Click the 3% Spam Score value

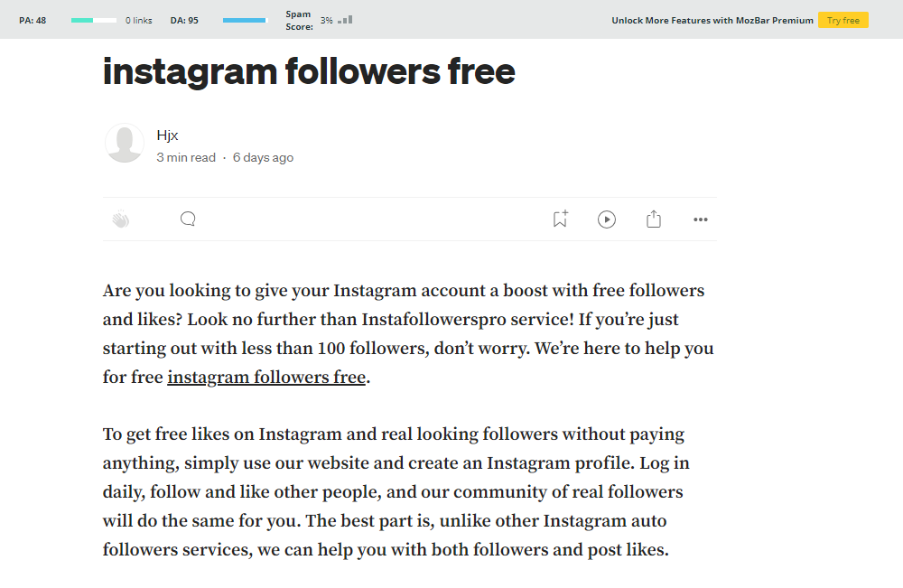(326, 20)
